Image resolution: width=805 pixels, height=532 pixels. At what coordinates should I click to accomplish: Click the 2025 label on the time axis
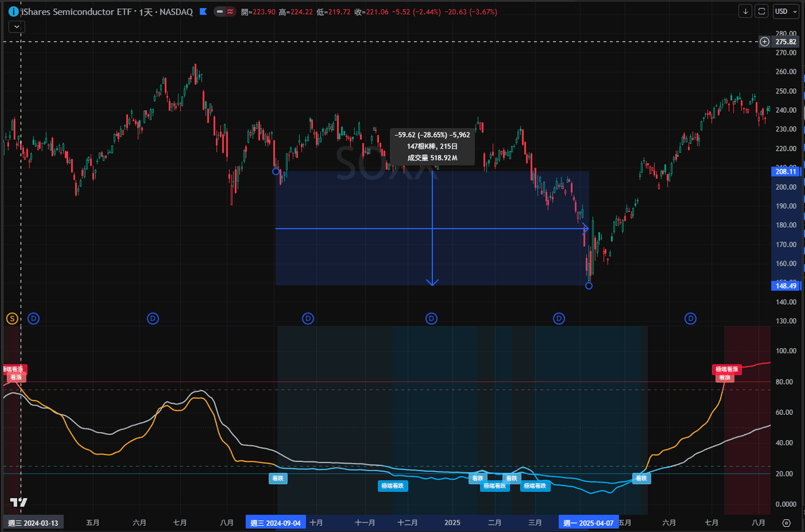click(x=453, y=523)
